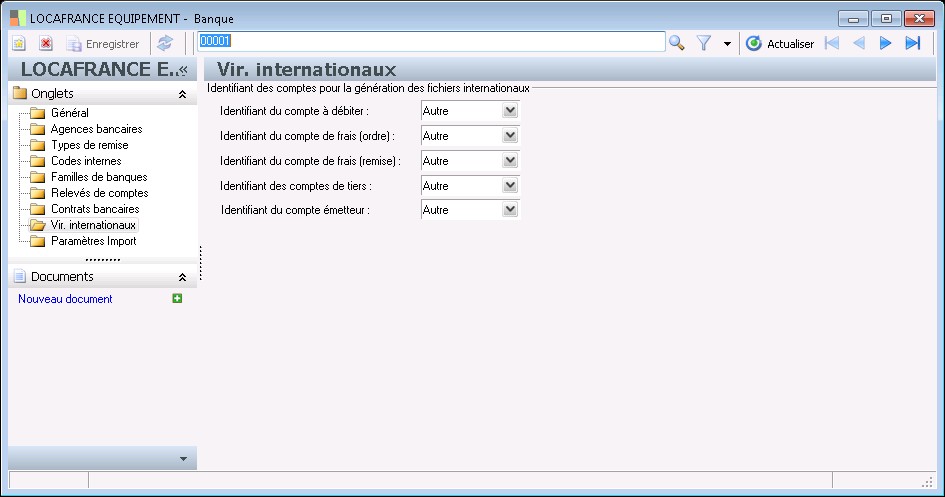Screen dimensions: 945x497
Task: Go to the last record
Action: click(x=912, y=43)
